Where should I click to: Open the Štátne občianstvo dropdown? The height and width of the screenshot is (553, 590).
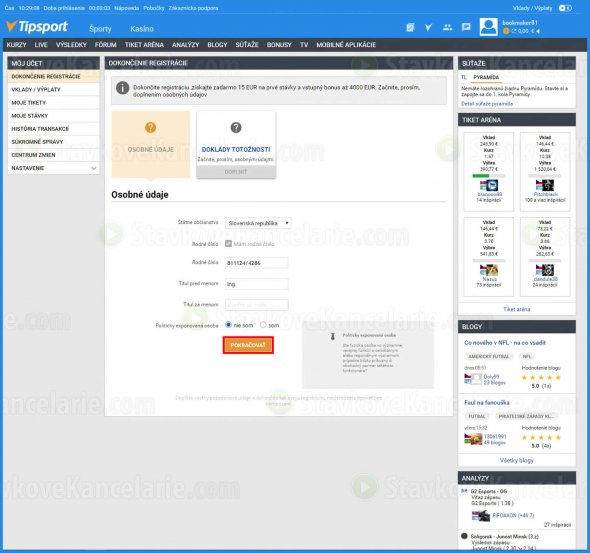258,223
